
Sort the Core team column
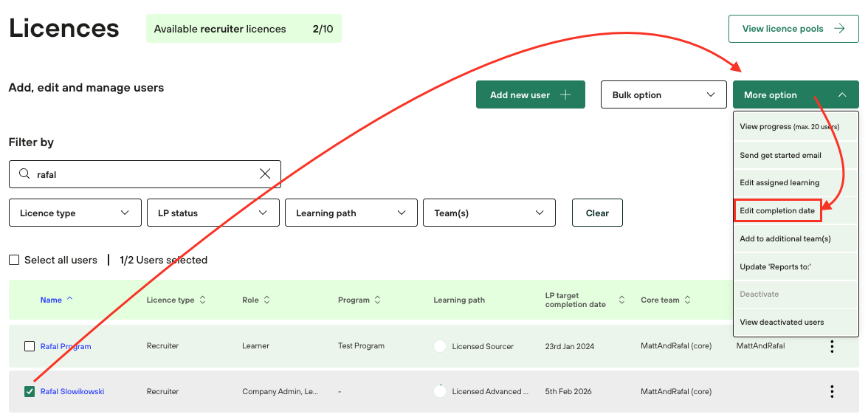pos(688,300)
